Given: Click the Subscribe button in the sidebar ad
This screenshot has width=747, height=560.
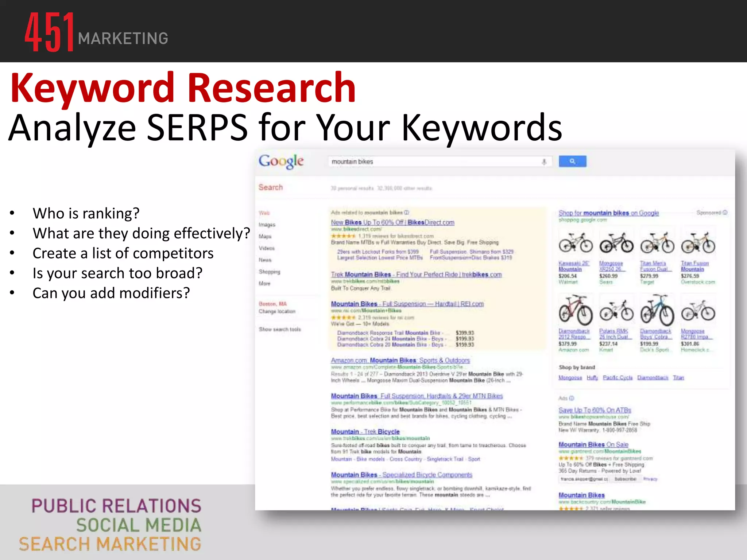Looking at the screenshot, I should (x=625, y=479).
